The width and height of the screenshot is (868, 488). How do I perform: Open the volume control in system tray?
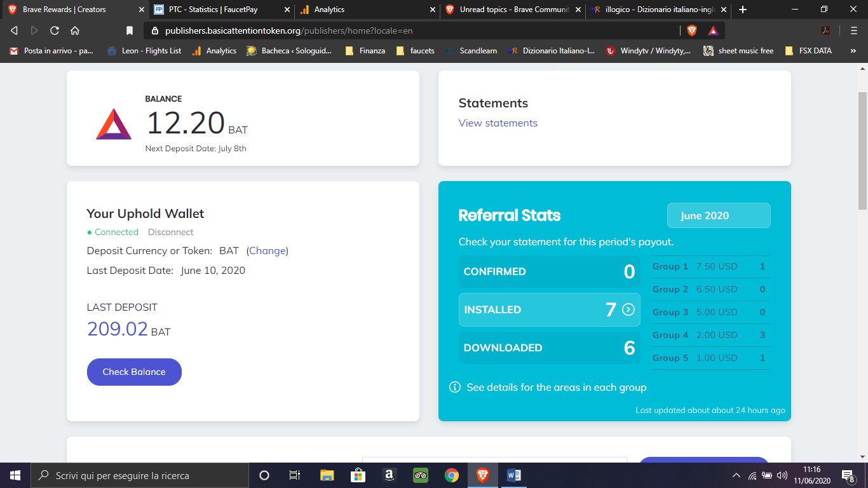tap(782, 475)
